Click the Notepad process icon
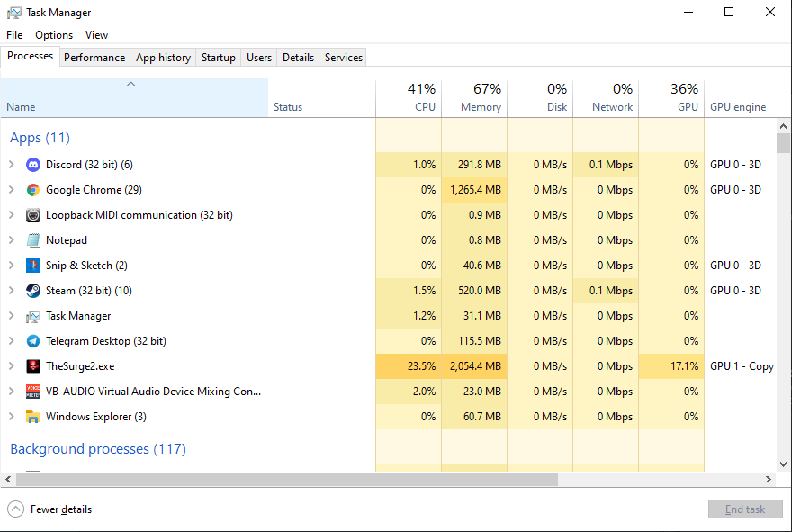792x532 pixels. (33, 240)
